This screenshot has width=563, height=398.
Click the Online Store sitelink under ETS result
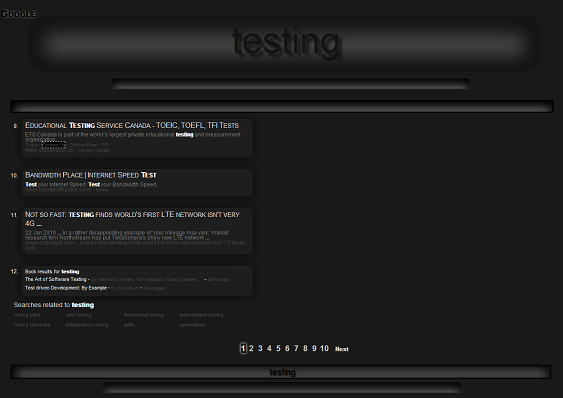pos(83,145)
